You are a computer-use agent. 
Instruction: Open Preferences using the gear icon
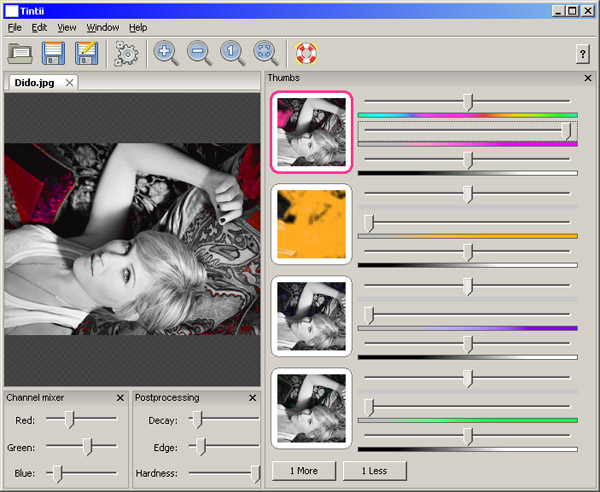pyautogui.click(x=126, y=54)
